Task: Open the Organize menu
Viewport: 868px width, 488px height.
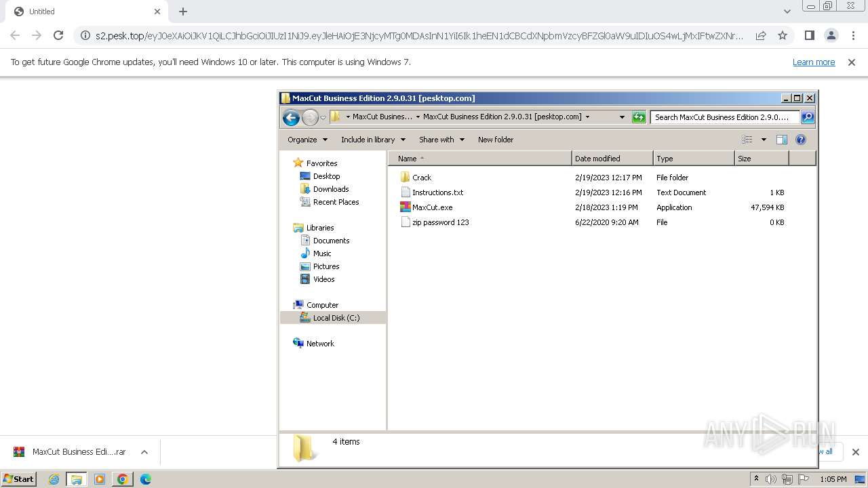Action: [308, 140]
